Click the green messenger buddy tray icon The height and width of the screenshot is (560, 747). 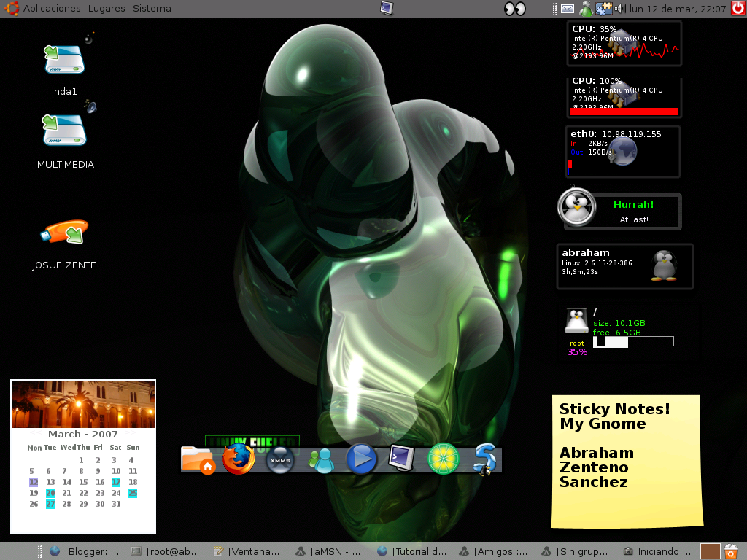pos(586,9)
